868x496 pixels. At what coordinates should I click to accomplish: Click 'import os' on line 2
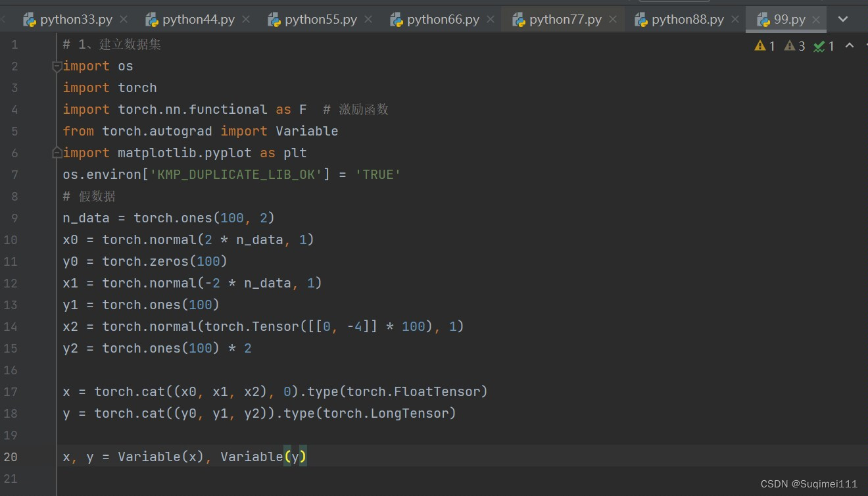point(98,66)
